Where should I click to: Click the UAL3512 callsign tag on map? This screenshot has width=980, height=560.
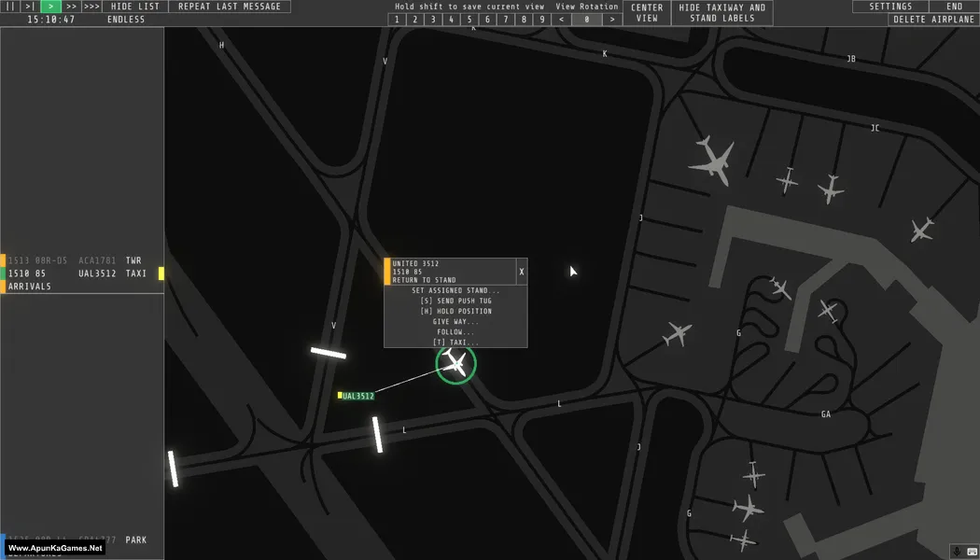point(357,397)
